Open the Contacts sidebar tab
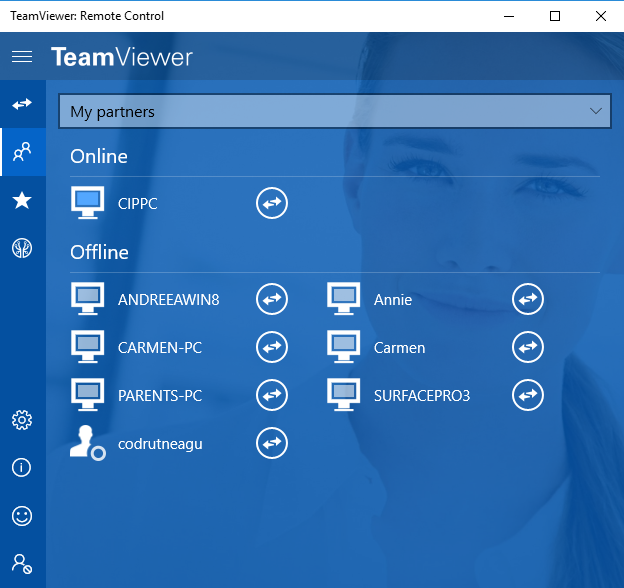Screen dimensions: 624x588 22,152
